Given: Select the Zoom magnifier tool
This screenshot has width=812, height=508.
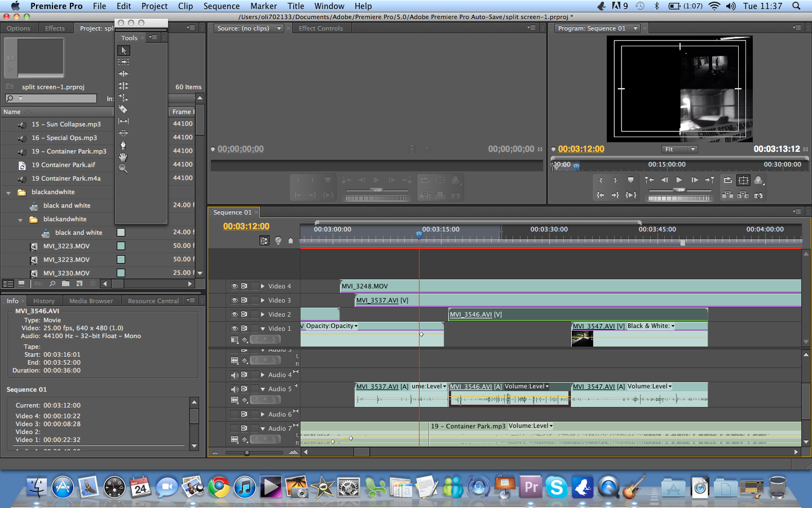Looking at the screenshot, I should [x=123, y=169].
